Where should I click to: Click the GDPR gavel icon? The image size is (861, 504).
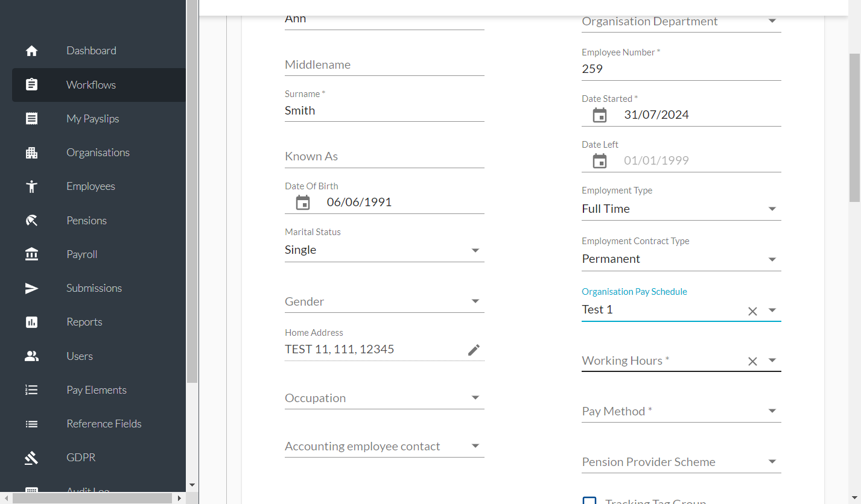pos(32,458)
